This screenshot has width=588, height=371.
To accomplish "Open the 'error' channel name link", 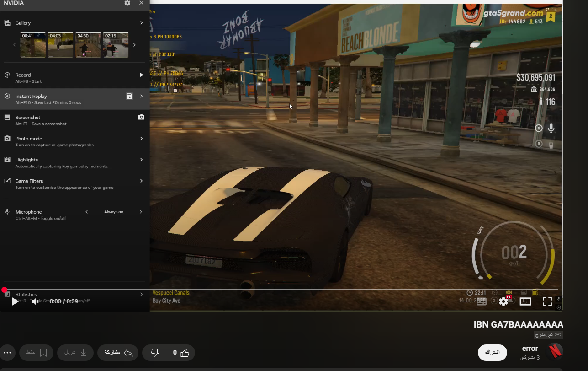I will pyautogui.click(x=530, y=349).
